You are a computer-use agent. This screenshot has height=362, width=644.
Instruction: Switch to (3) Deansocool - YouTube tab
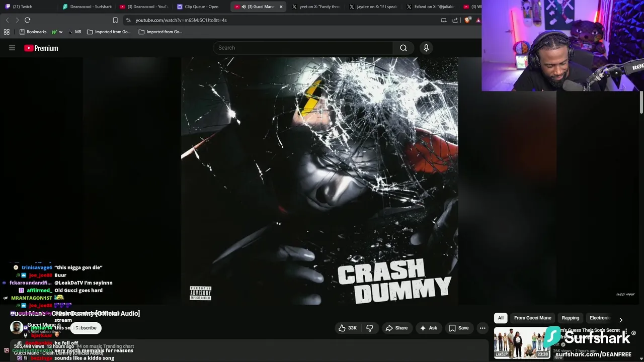pos(144,7)
